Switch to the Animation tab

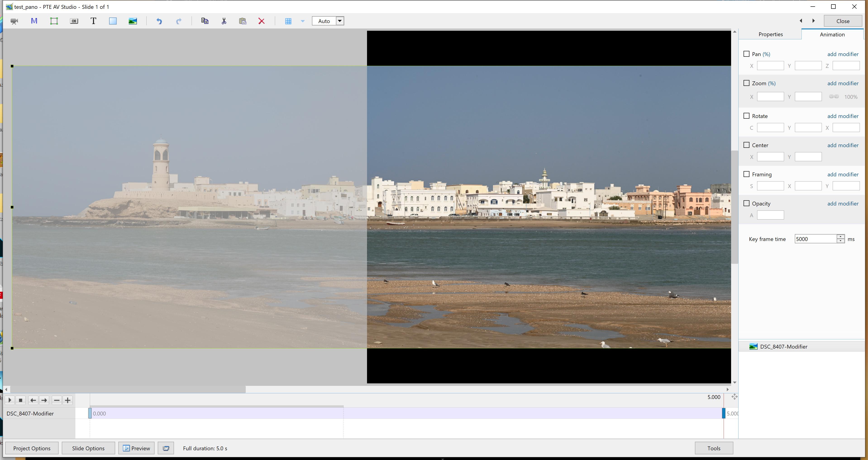832,34
